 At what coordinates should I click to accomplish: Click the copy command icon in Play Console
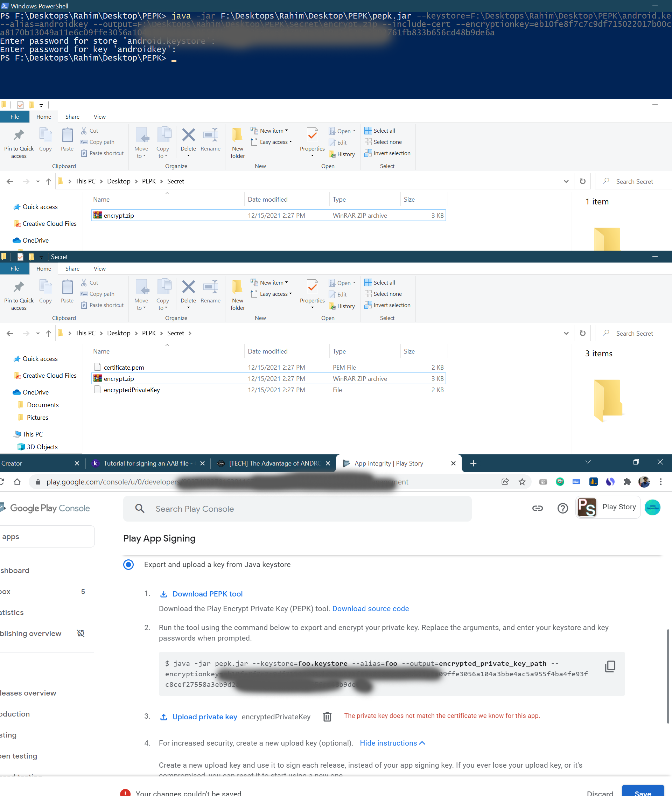(610, 666)
